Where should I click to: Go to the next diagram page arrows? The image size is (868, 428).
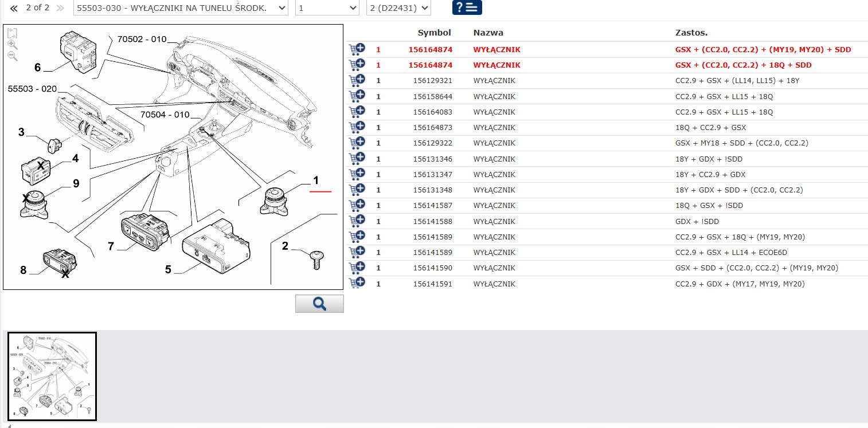[60, 8]
